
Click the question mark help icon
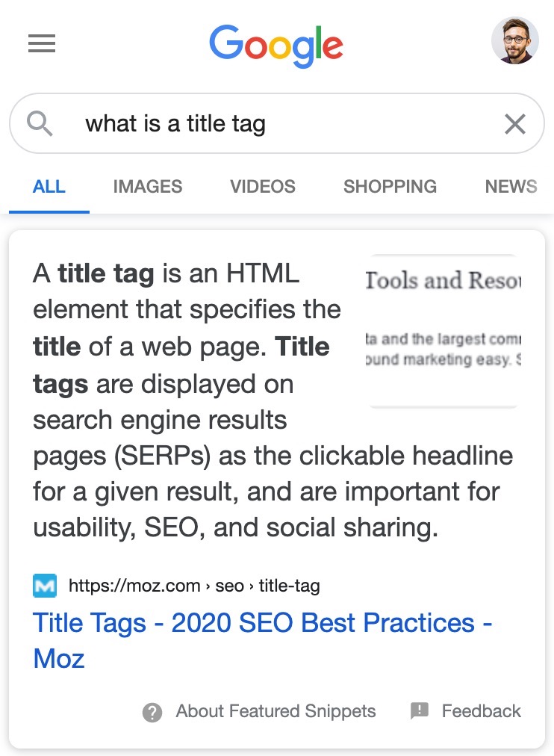152,712
